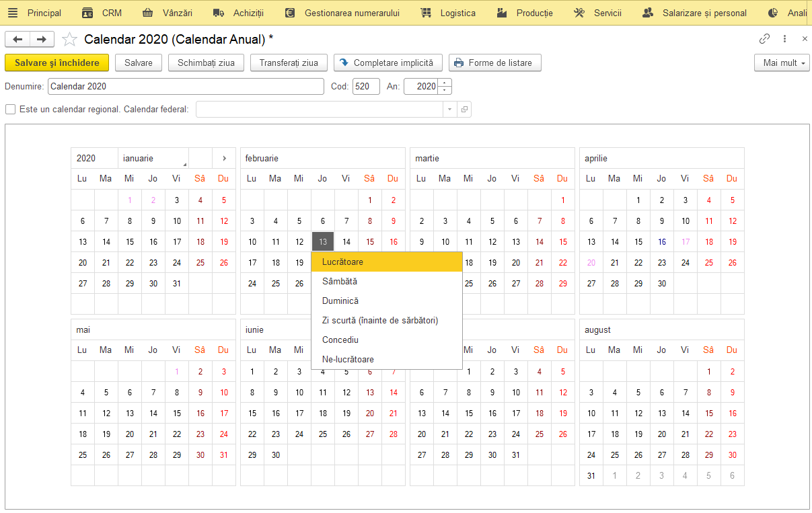Click the Analiză pie chart icon
The image size is (812, 513).
[773, 13]
